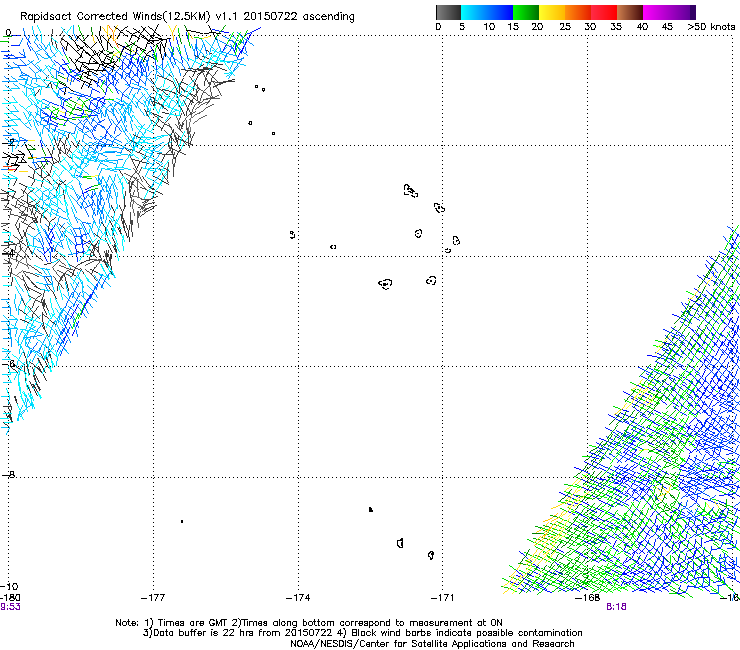
Task: Click the yellow 20-25 knots color segment
Action: point(552,12)
